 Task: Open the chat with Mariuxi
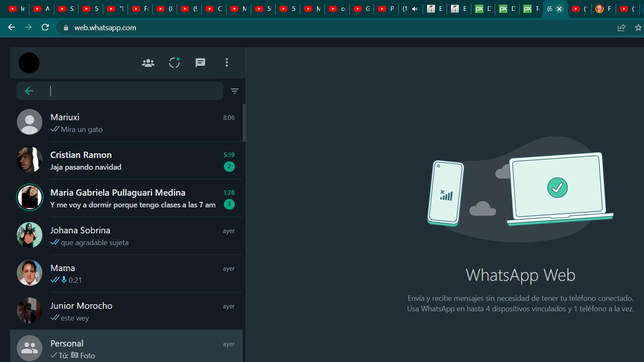(x=126, y=123)
